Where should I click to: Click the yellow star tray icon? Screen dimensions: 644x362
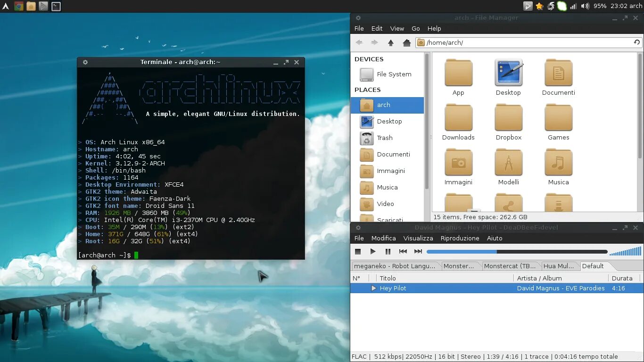pos(539,6)
